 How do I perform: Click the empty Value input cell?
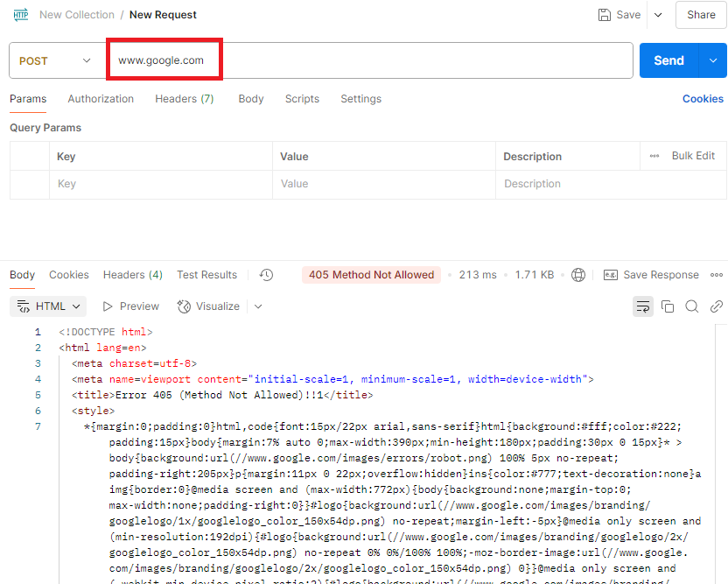click(384, 184)
